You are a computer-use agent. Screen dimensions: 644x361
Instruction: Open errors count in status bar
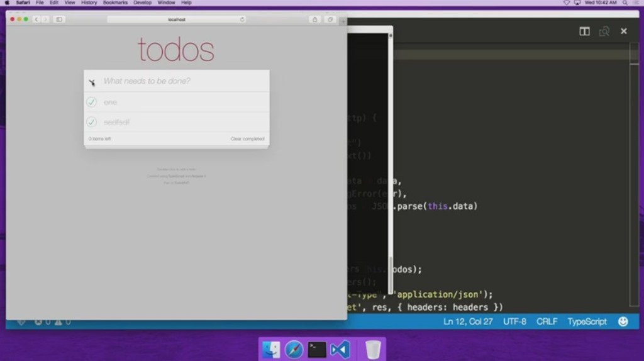click(x=42, y=323)
